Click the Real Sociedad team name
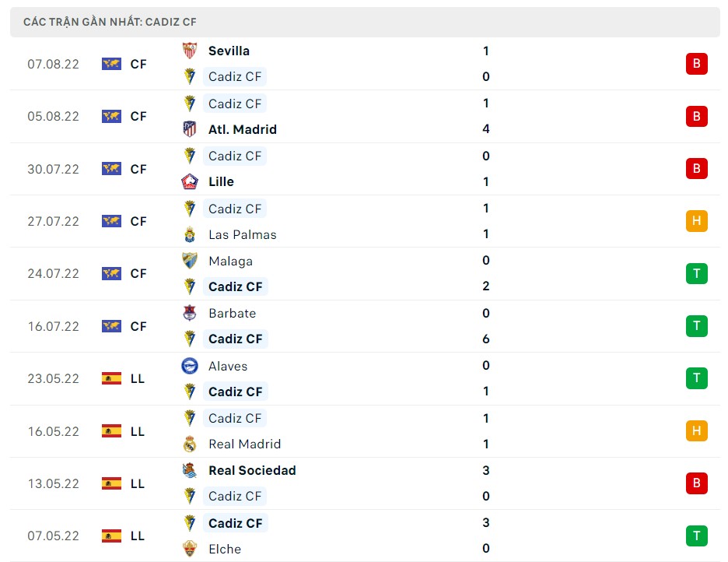Image resolution: width=728 pixels, height=562 pixels. (252, 470)
